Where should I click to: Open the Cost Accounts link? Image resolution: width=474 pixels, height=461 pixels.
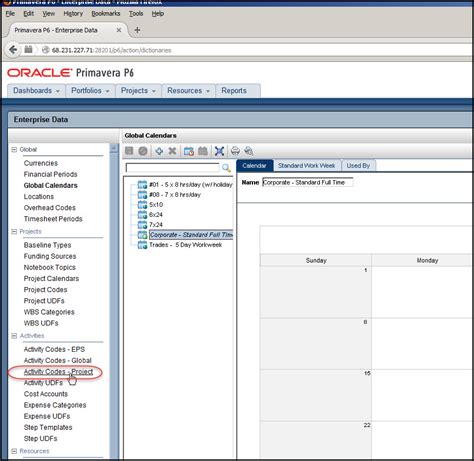point(46,394)
